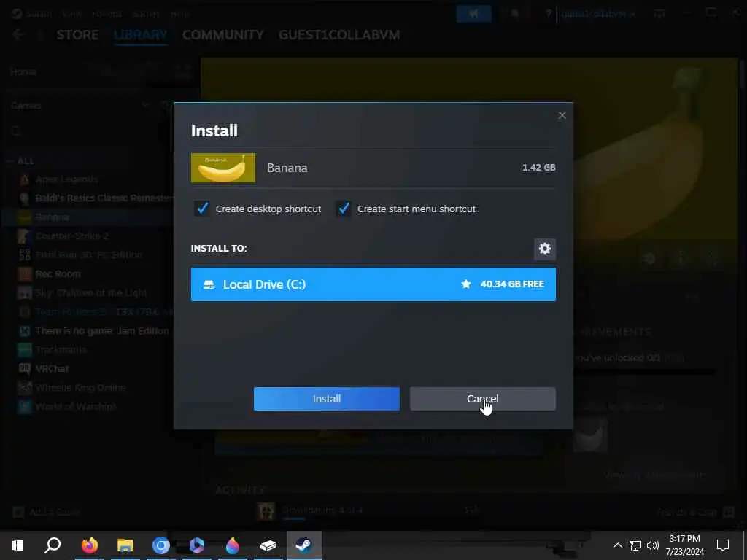Select Rec Room in library
Image resolution: width=747 pixels, height=560 pixels.
pos(58,274)
